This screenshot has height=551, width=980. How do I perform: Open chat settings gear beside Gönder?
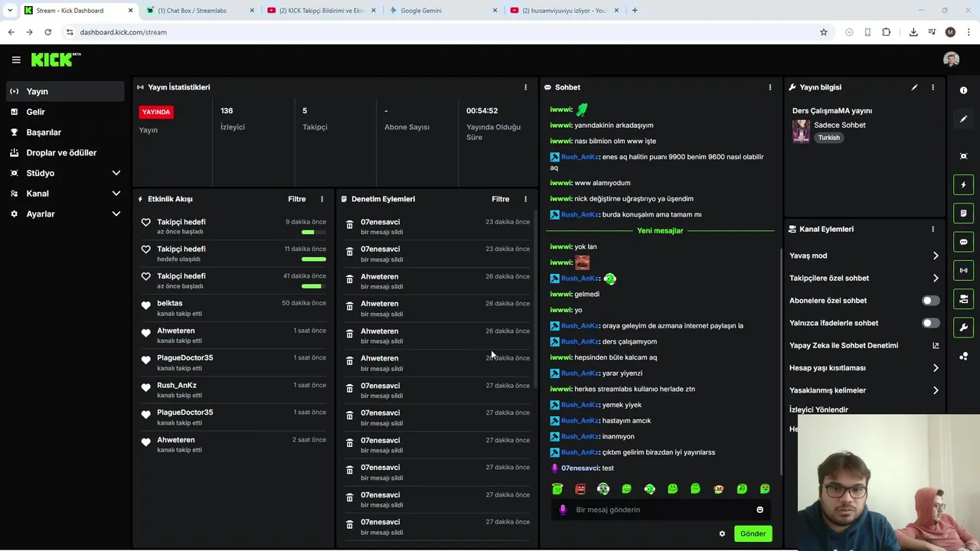[x=722, y=533]
